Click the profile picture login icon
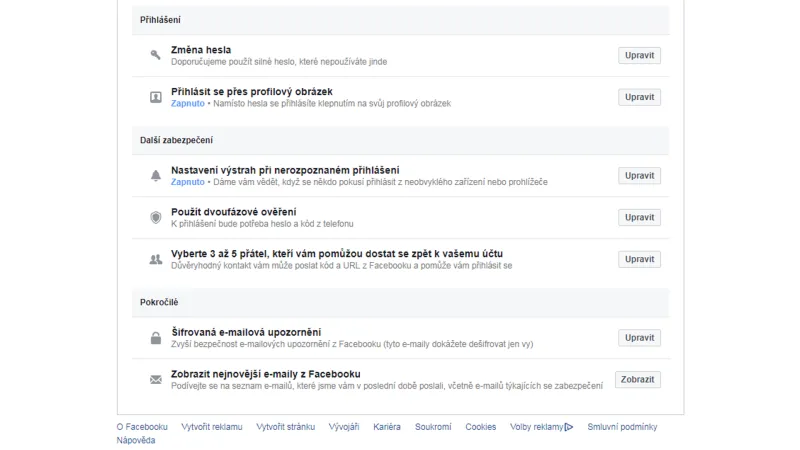Image resolution: width=800 pixels, height=450 pixels. coord(155,97)
